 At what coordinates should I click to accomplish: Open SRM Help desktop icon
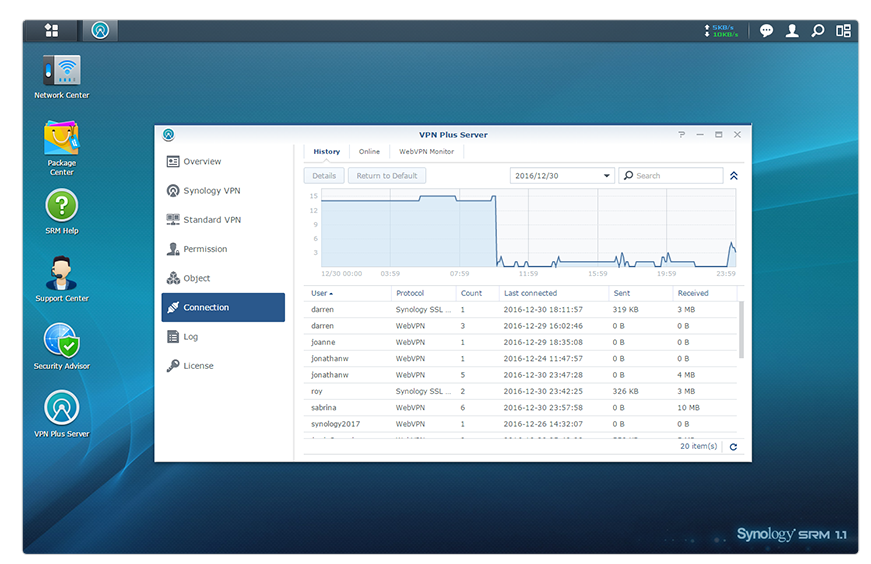point(62,207)
